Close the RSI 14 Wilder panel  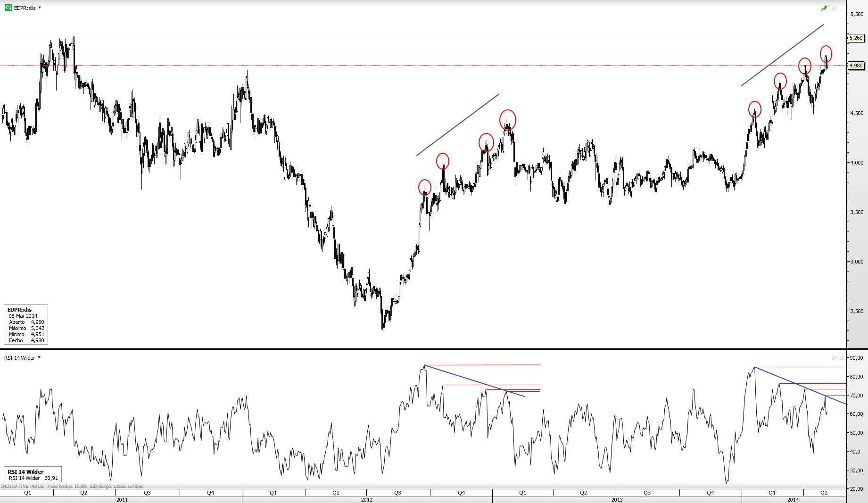[x=842, y=358]
